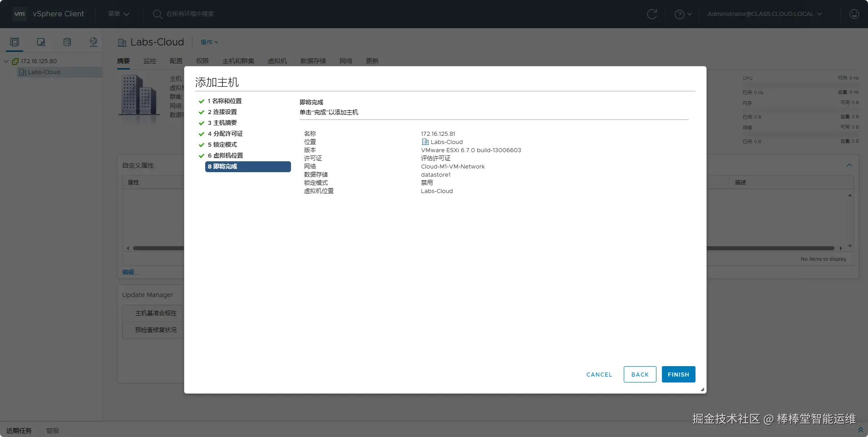Screen dimensions: 868x437
Task: Click the 预检查修复状况 Update Manager row
Action: click(x=156, y=330)
